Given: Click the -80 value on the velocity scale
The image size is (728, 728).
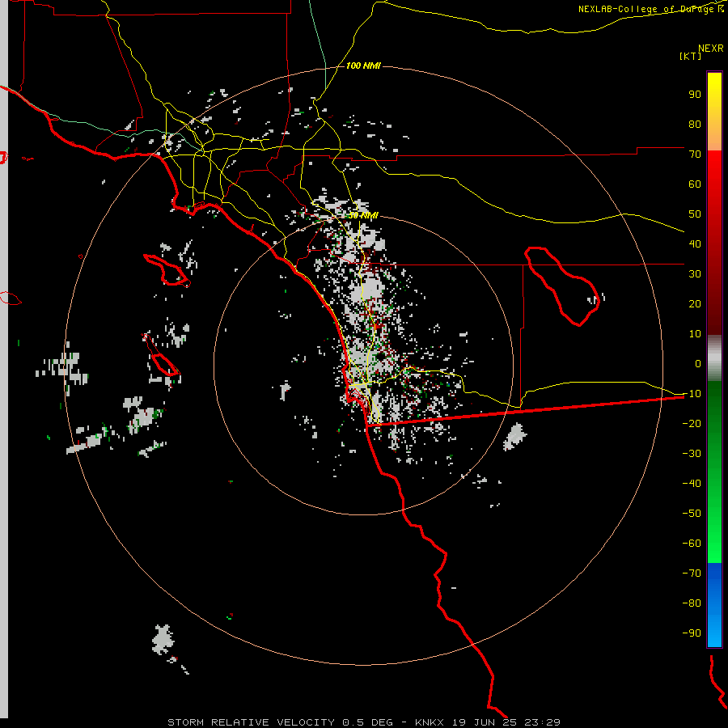Looking at the screenshot, I should point(692,603).
